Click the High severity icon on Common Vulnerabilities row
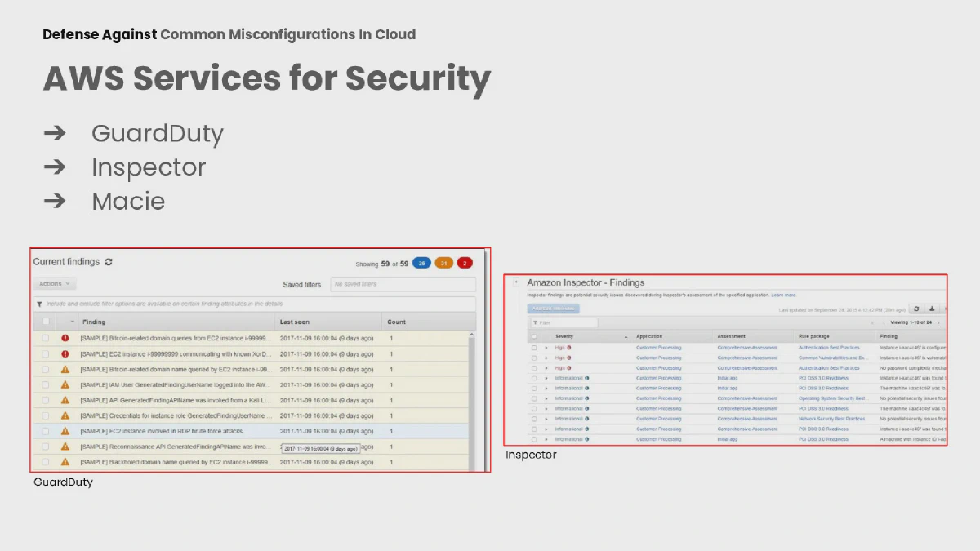The height and width of the screenshot is (551, 980). tap(569, 358)
